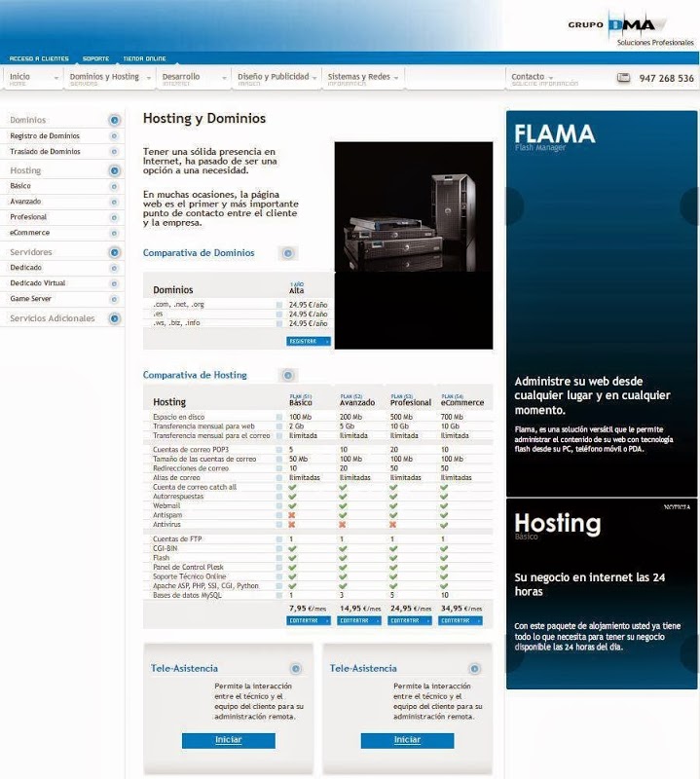Viewport: 700px width, 779px height.
Task: Click the Básico plan column header
Action: (x=301, y=400)
